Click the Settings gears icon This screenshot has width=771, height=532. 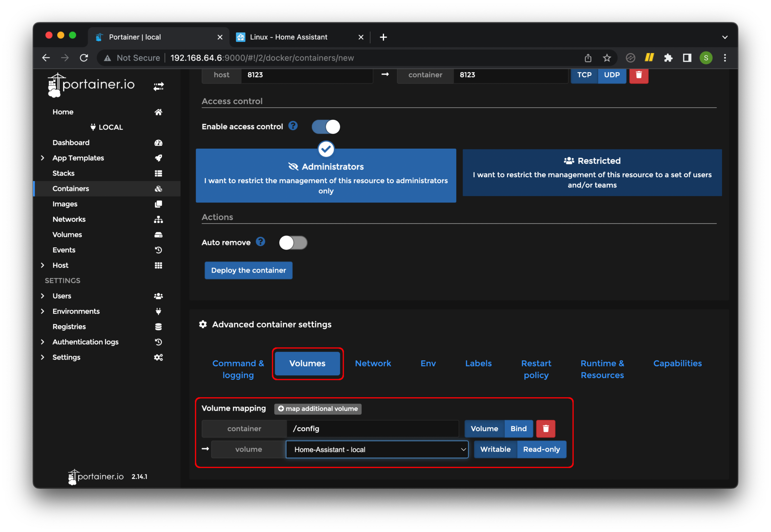tap(158, 357)
